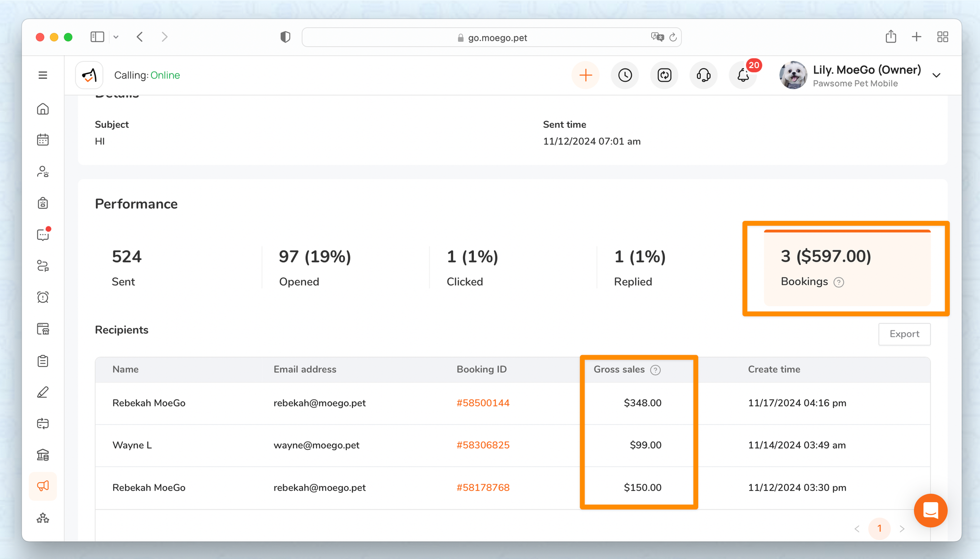
Task: Open the orange chat widget bubble
Action: [x=930, y=510]
